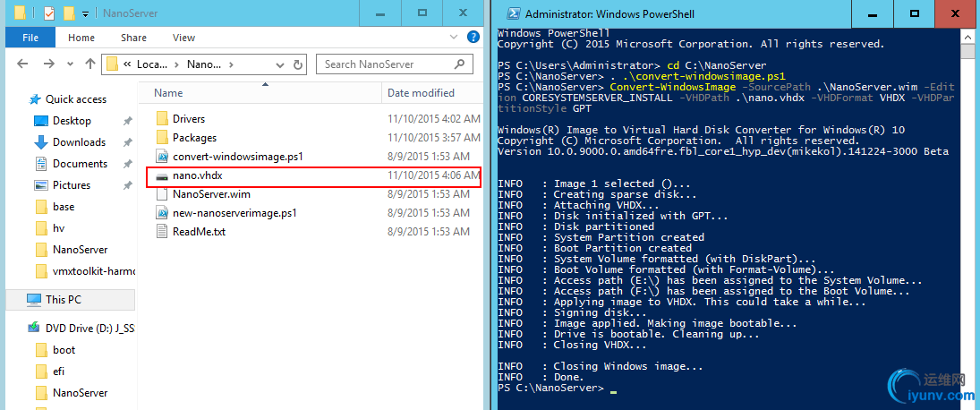This screenshot has height=410, width=980.
Task: Open Quick access in navigation pane
Action: [x=75, y=99]
